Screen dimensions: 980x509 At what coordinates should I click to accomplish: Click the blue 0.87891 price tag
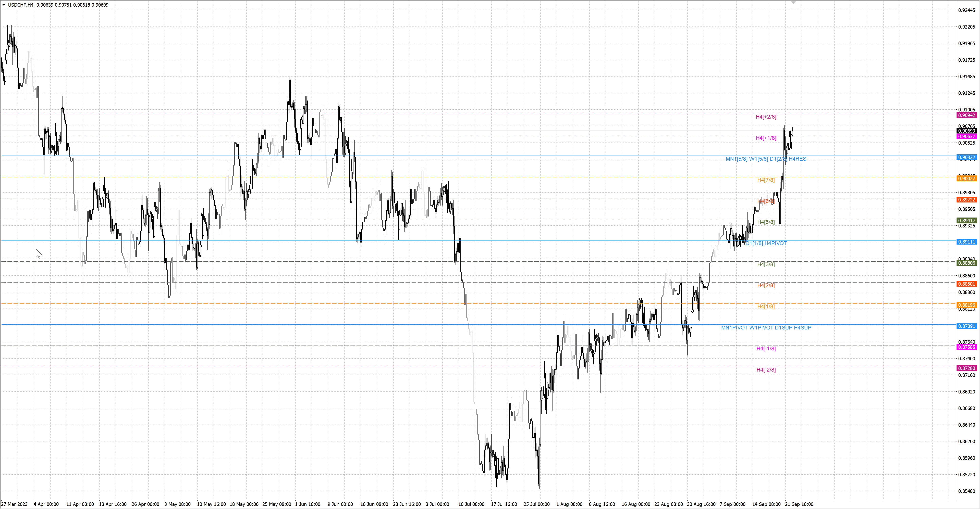pos(967,326)
